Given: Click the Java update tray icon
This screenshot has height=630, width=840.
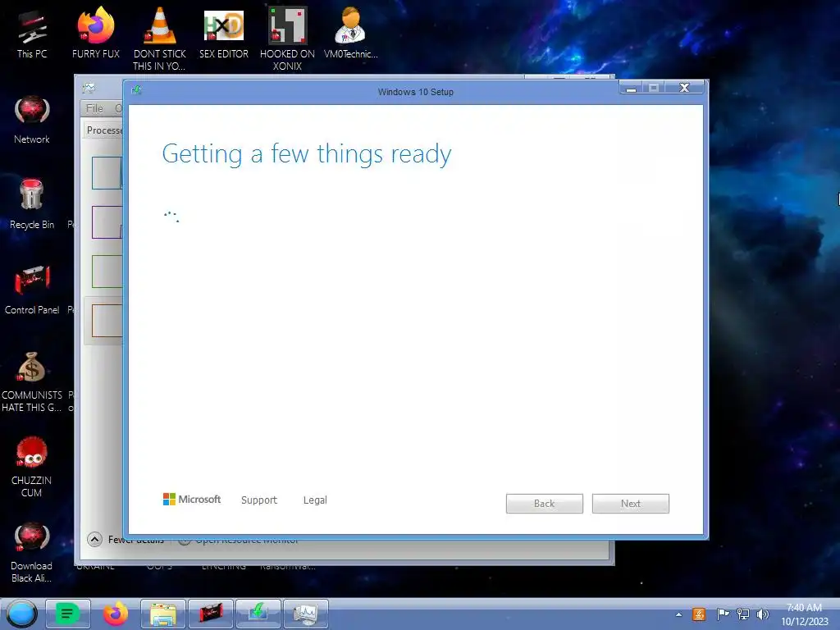Looking at the screenshot, I should click(x=699, y=614).
